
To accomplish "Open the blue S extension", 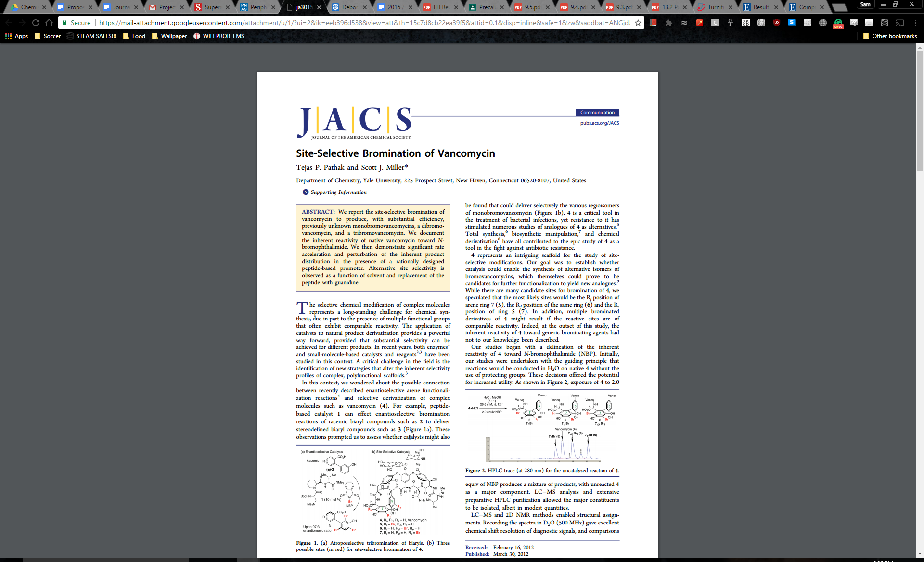I will 792,23.
